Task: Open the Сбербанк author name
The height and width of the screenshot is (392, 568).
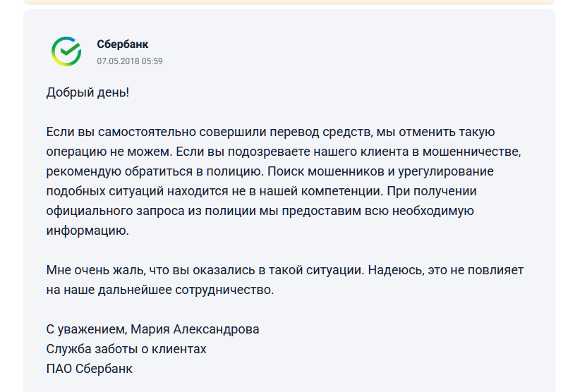Action: point(123,44)
